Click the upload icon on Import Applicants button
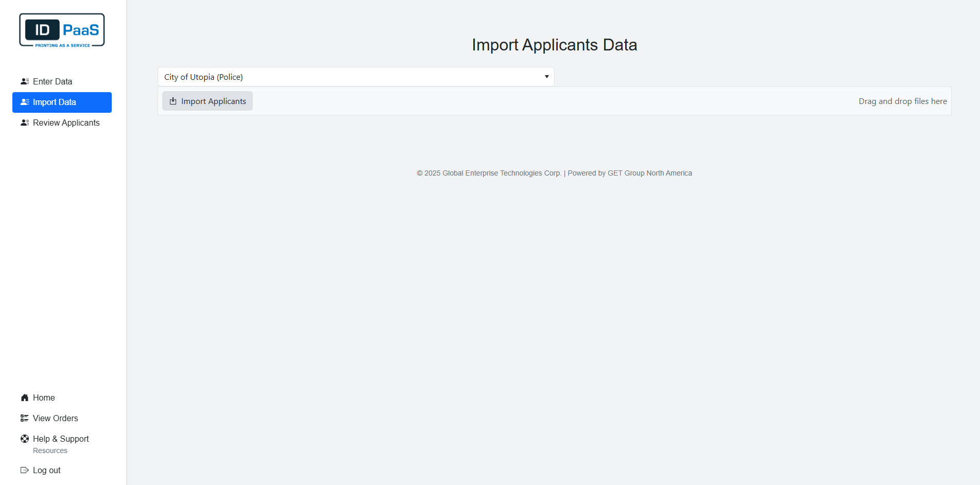Screen dimensions: 980x485 pyautogui.click(x=173, y=101)
